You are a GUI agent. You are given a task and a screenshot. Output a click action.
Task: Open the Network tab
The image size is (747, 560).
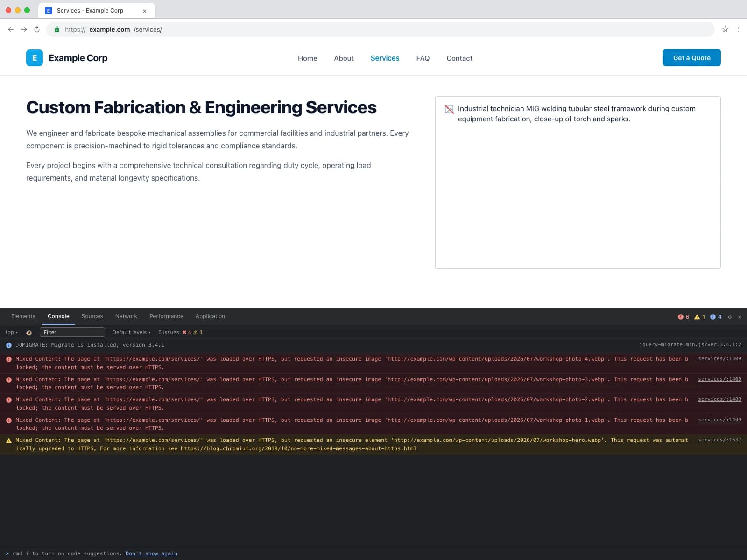[x=126, y=316]
